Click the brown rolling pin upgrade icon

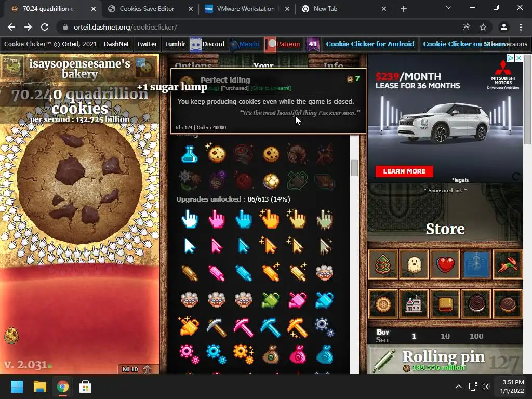click(x=189, y=273)
